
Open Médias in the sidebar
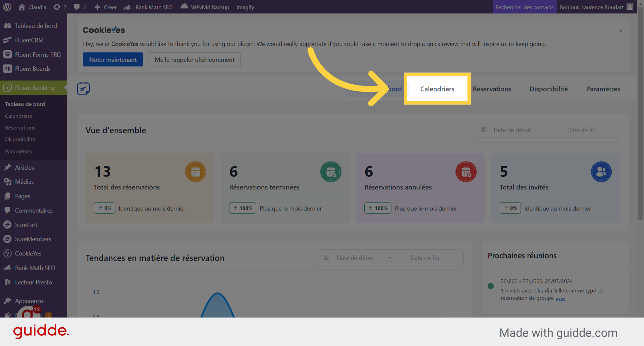pyautogui.click(x=34, y=182)
